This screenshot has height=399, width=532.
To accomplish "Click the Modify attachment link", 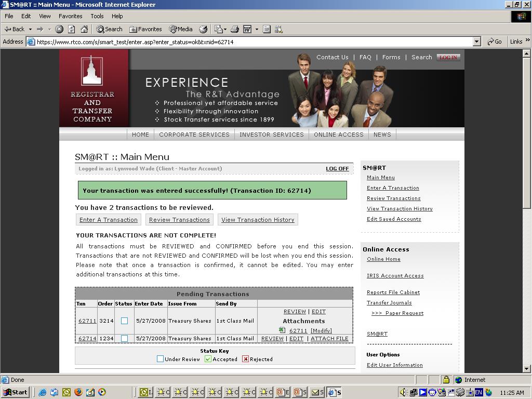I will (x=321, y=330).
